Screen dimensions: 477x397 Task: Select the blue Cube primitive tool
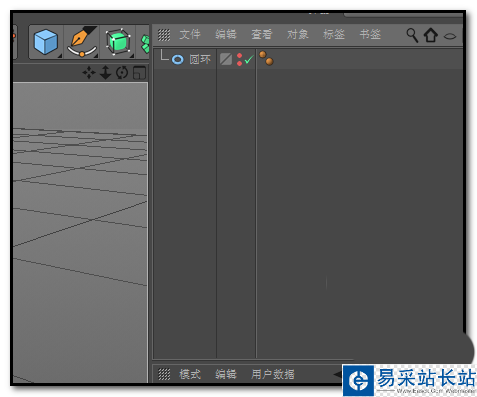(46, 42)
